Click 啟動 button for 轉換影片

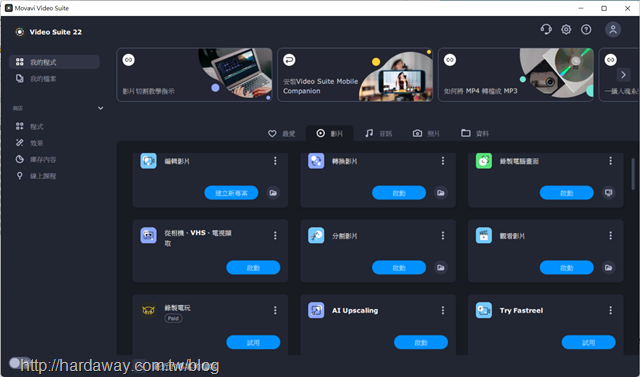point(399,193)
